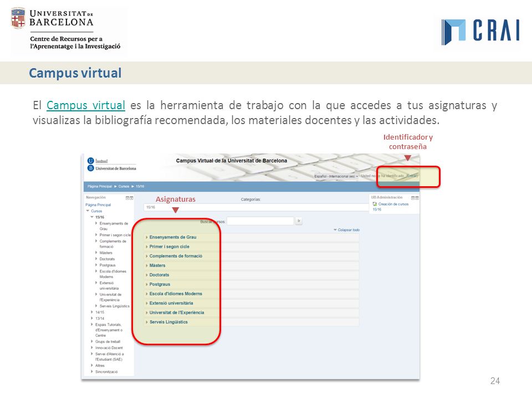Focus the Buscar cursos search field
Viewport: 532px width, 399px height.
(x=260, y=221)
